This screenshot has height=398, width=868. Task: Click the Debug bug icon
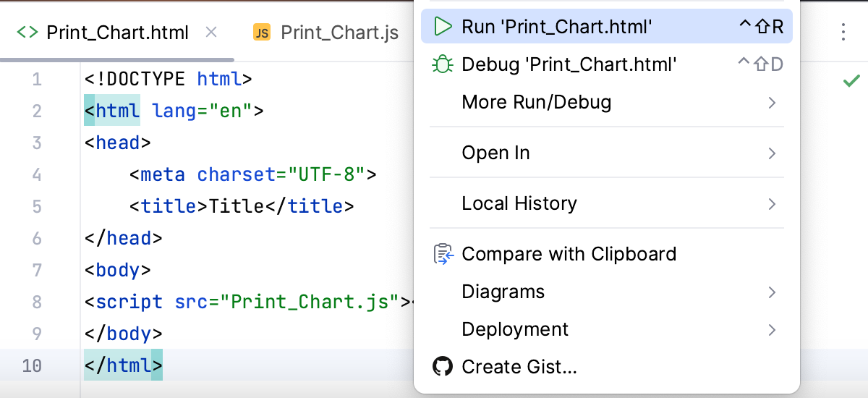pyautogui.click(x=442, y=65)
